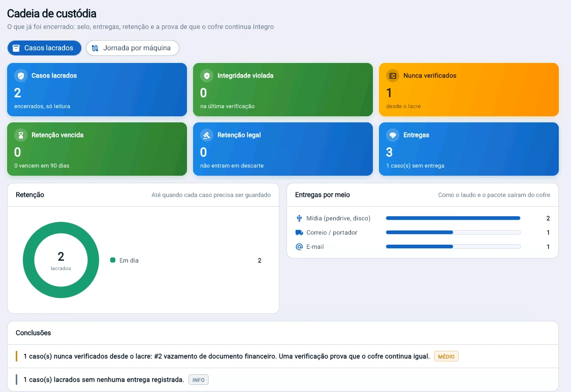This screenshot has width=571, height=392.
Task: Click the shield icon on Casos lacrados card
Action: point(21,76)
